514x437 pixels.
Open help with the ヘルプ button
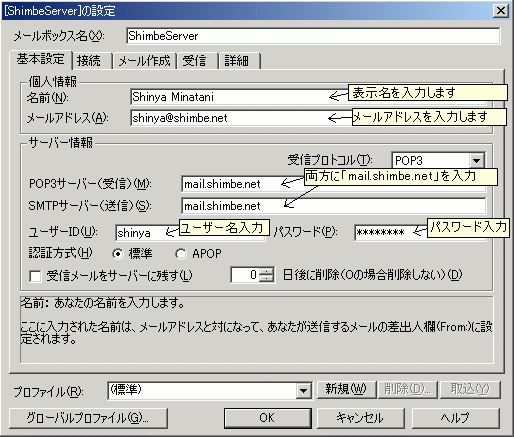coord(456,418)
